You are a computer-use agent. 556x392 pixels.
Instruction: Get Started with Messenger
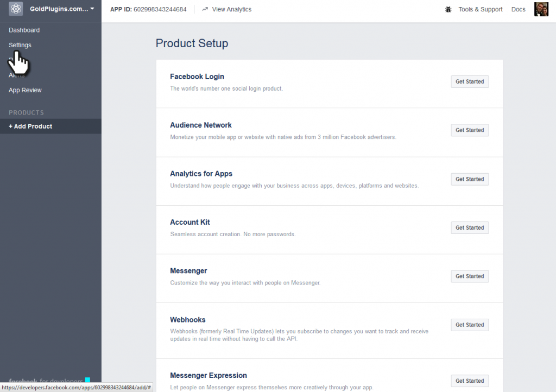tap(469, 276)
